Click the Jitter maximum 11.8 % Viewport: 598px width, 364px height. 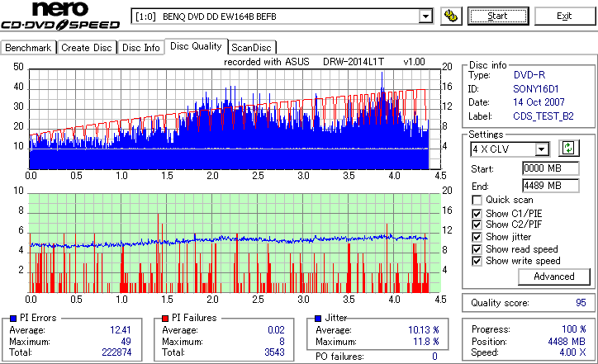tap(426, 341)
